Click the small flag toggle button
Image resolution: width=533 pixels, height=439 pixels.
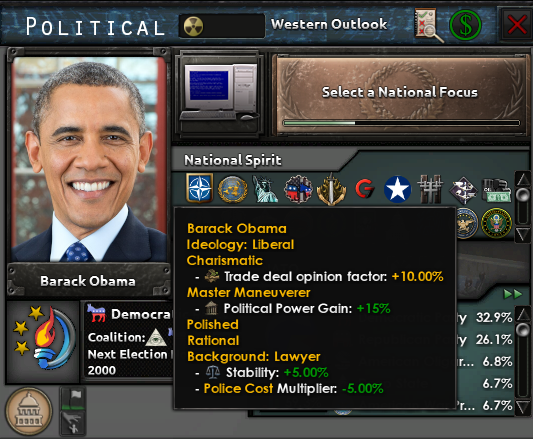click(x=72, y=399)
